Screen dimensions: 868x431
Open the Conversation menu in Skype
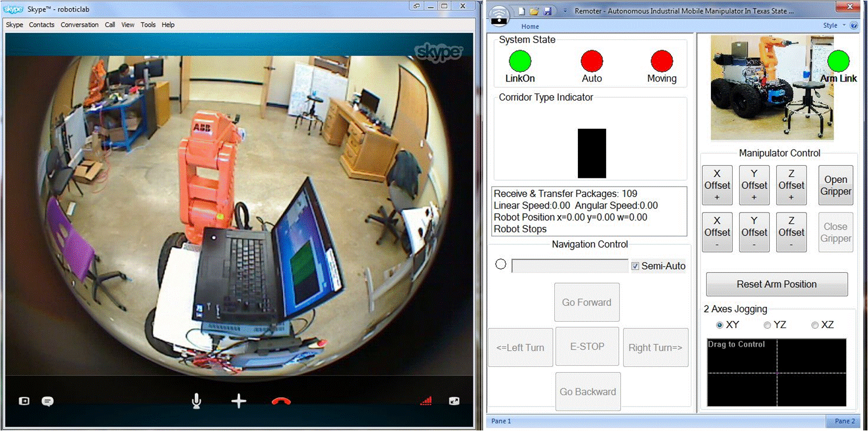click(80, 25)
